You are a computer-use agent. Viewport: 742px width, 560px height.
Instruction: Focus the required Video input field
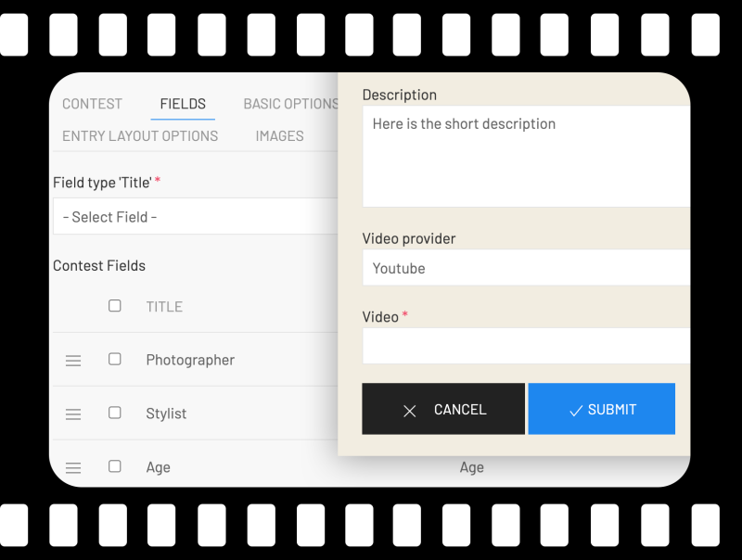click(525, 346)
